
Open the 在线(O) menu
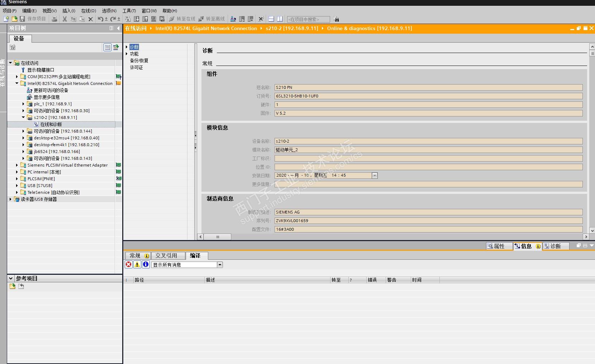tap(89, 11)
